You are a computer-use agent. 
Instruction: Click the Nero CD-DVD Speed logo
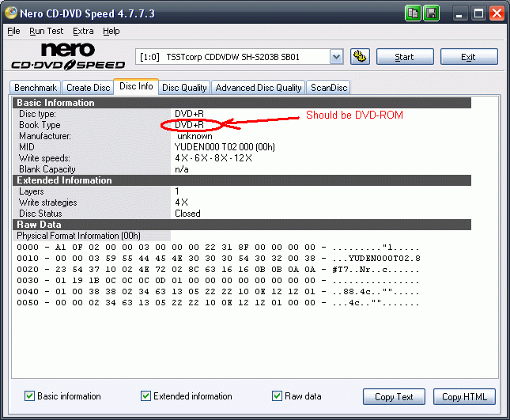click(68, 56)
